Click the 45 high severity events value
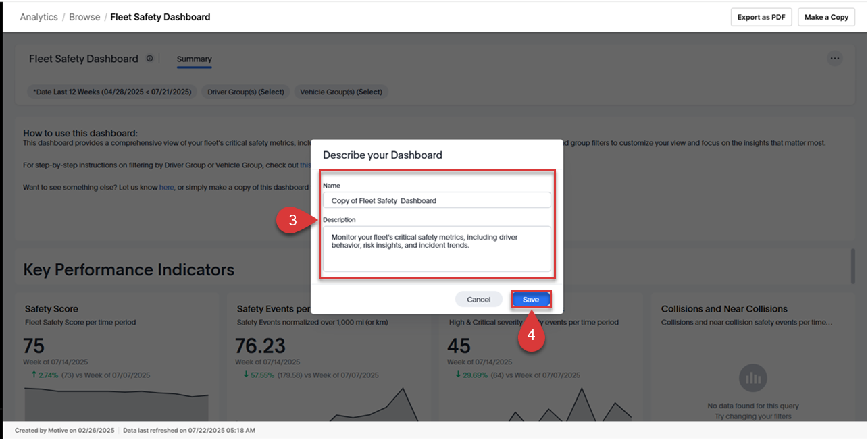The height and width of the screenshot is (440, 868). coord(459,346)
